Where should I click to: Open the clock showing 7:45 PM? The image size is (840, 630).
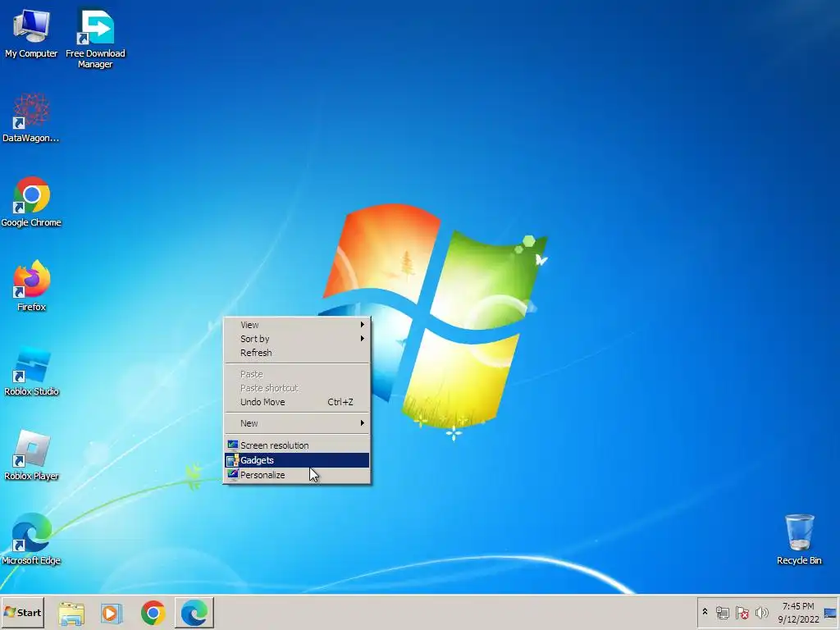point(798,613)
